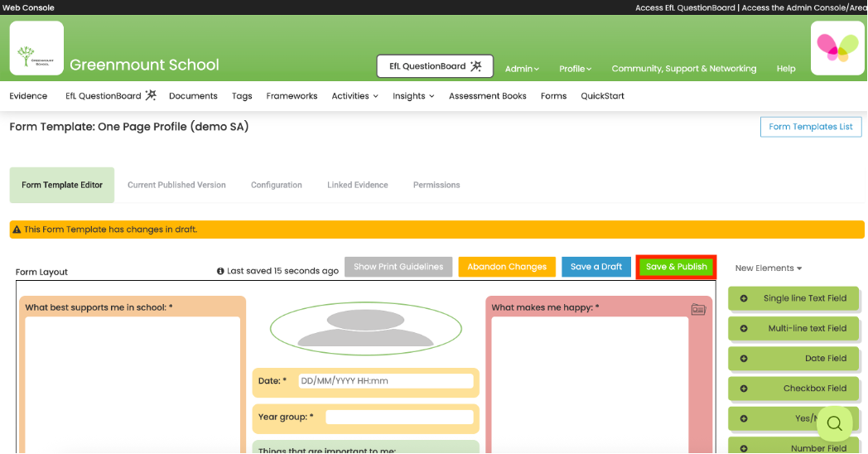Click the plus icon on Single line Text Field
This screenshot has width=868, height=454.
tap(744, 298)
